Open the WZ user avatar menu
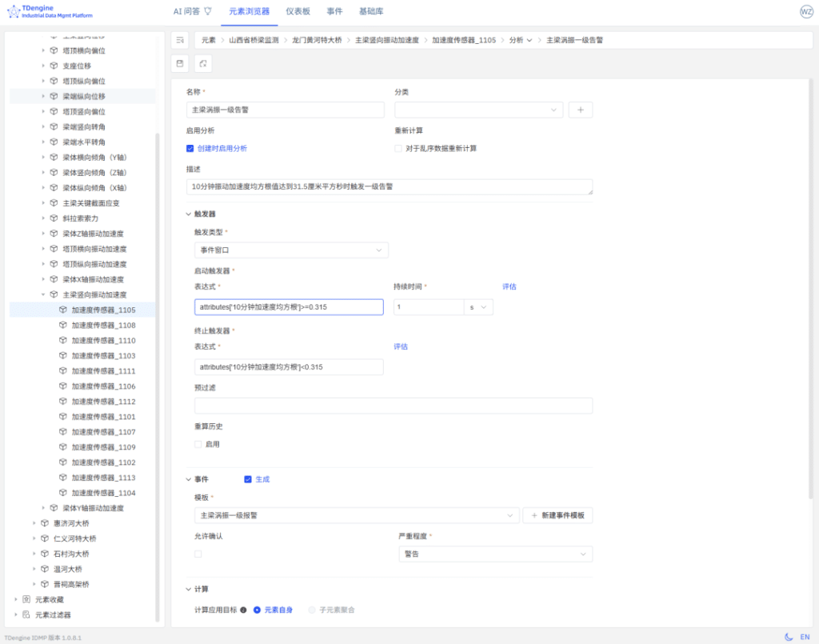 tap(806, 11)
